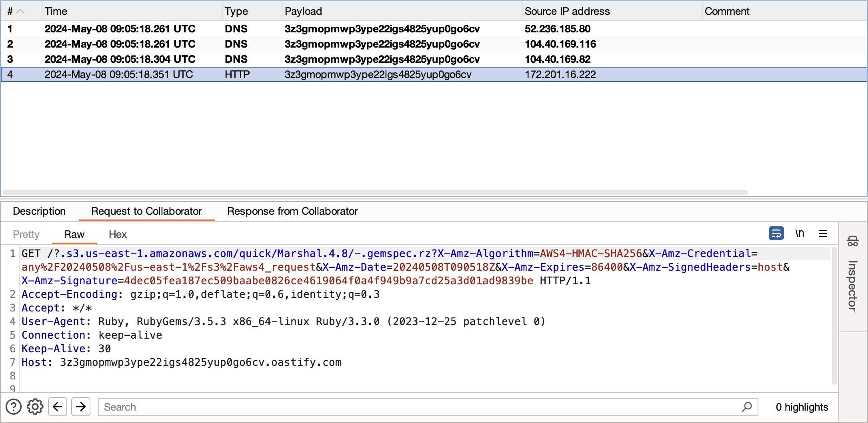Go to previous search match arrow
This screenshot has width=868, height=423.
[58, 407]
